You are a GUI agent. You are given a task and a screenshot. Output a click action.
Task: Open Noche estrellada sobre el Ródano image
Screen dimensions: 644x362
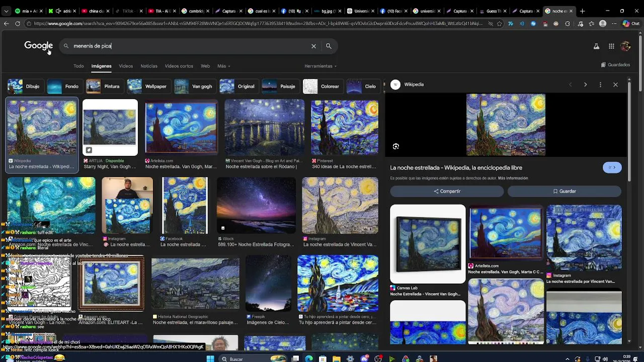(265, 127)
